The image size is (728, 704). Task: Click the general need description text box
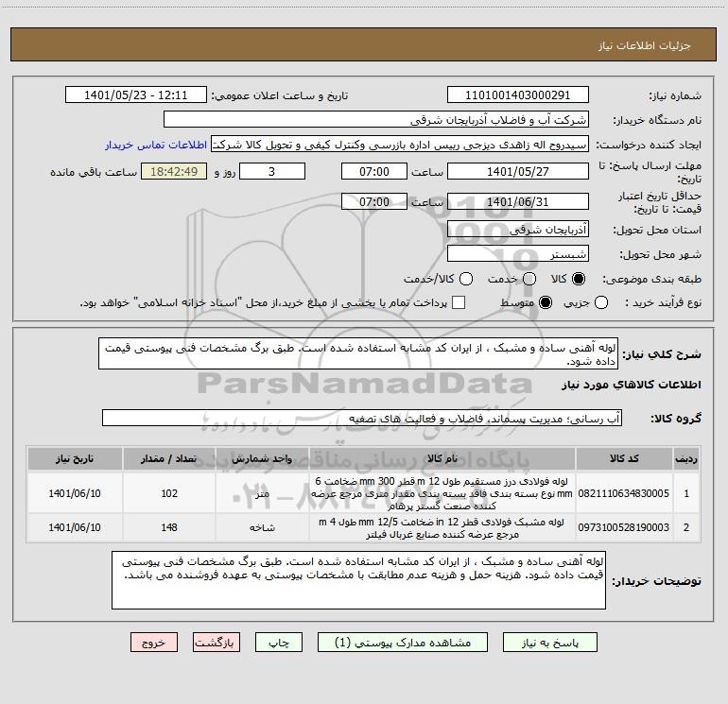pyautogui.click(x=358, y=353)
